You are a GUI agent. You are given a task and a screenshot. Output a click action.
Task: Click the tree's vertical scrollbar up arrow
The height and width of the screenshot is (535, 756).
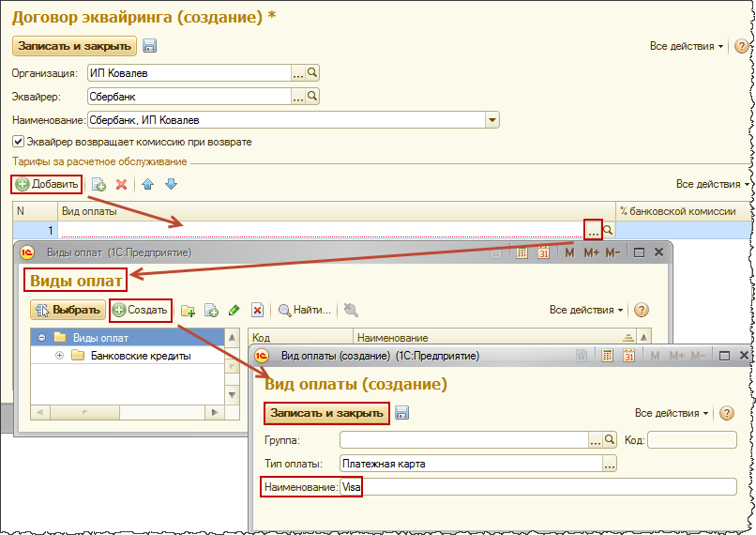tap(232, 338)
